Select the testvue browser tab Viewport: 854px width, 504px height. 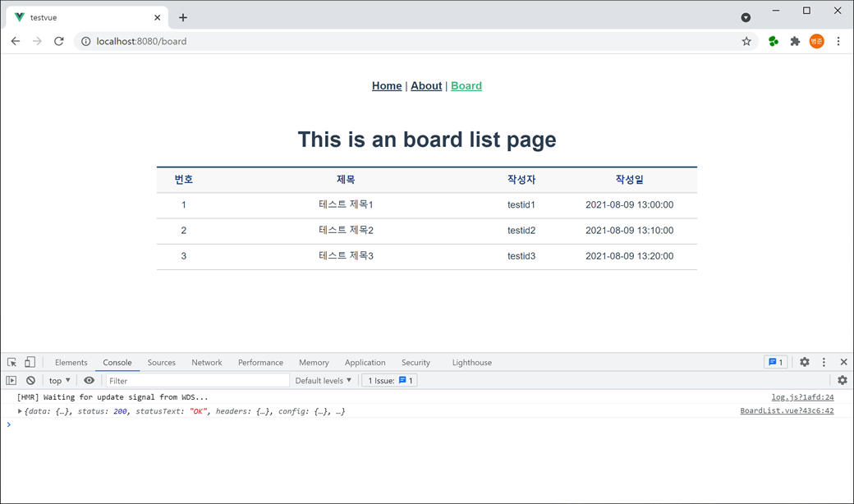pos(87,17)
